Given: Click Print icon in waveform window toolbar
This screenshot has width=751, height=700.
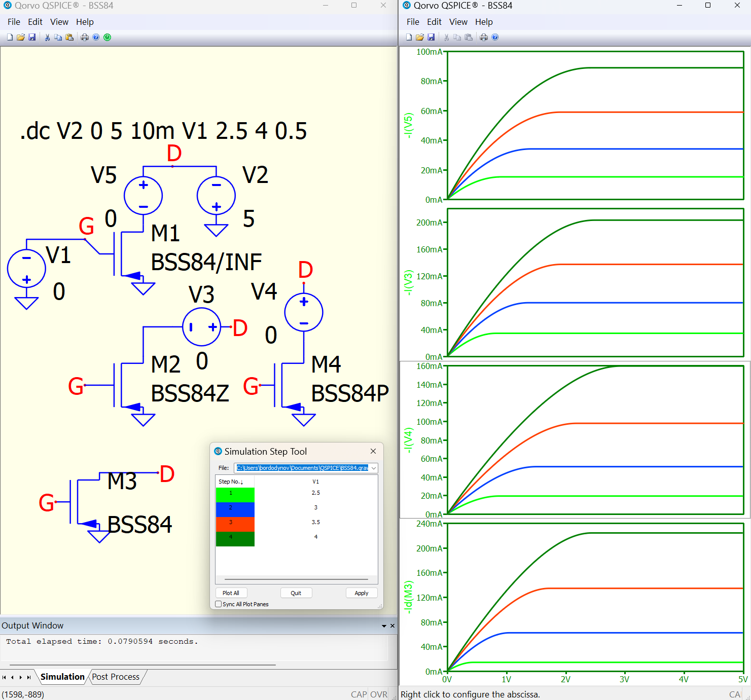Looking at the screenshot, I should click(484, 37).
